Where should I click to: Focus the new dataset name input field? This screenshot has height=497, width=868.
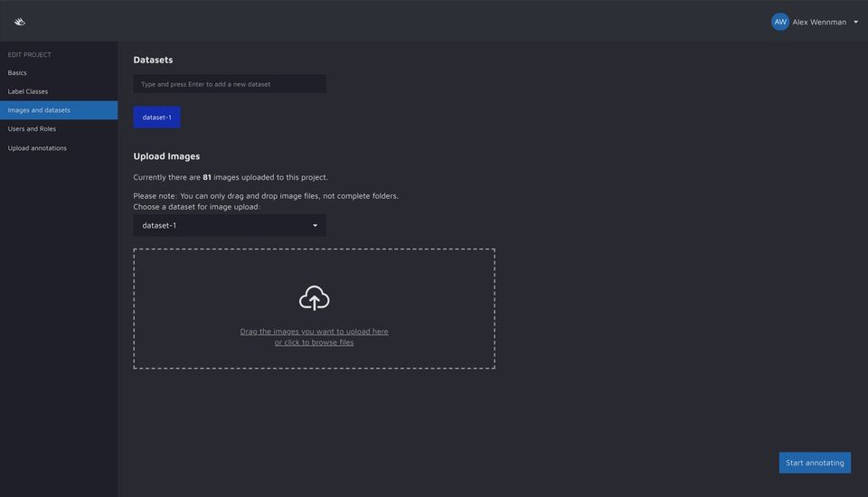point(230,84)
